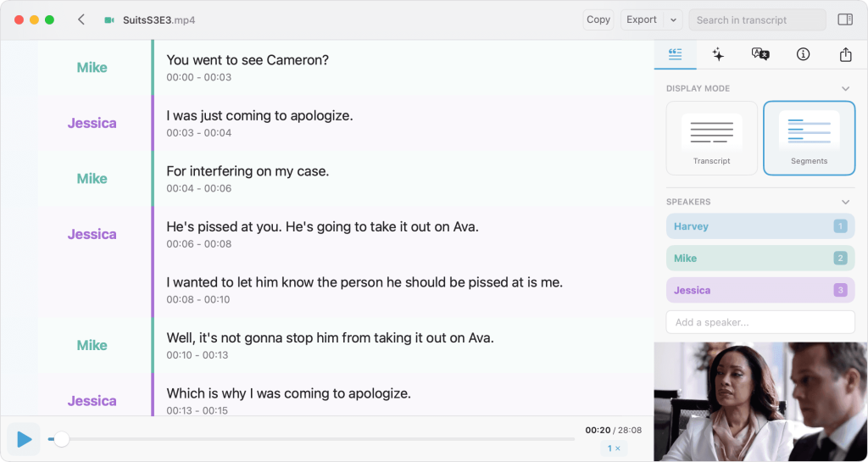Click the Export button
This screenshot has height=462, width=868.
643,19
